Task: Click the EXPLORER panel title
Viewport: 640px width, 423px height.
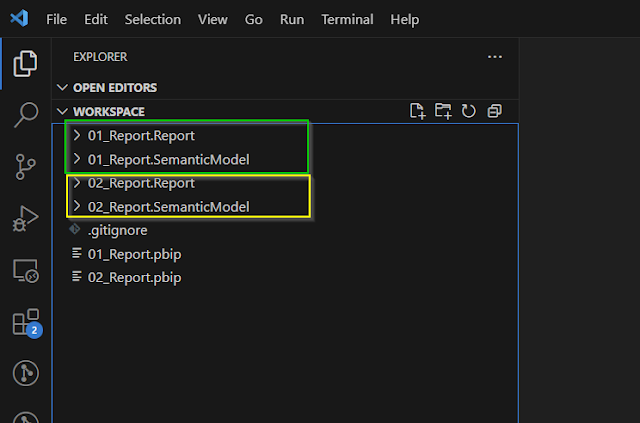Action: click(x=100, y=57)
